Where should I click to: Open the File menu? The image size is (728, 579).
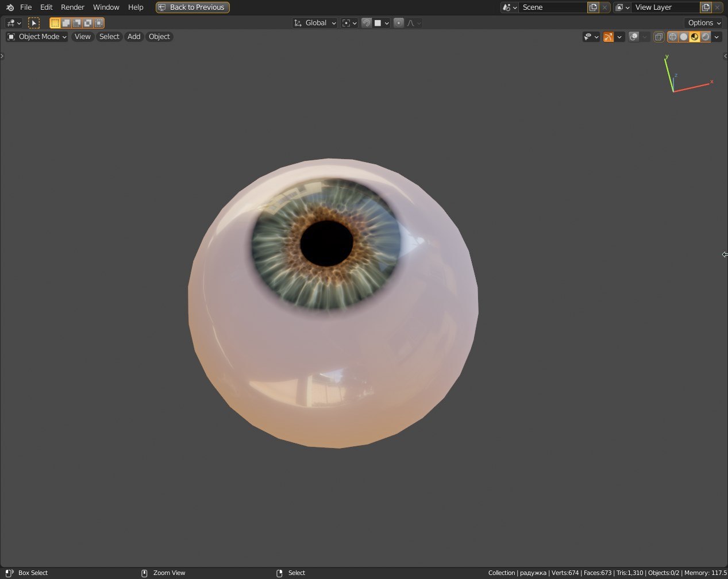26,7
